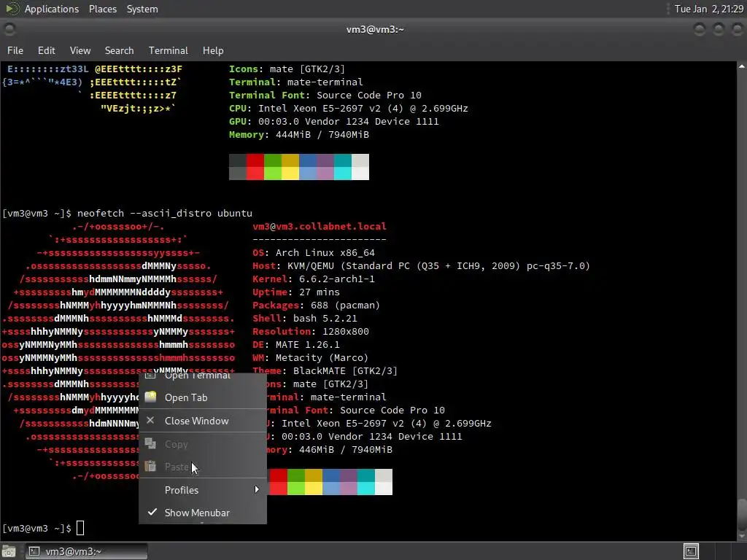
Task: Choose Open Tab in the context menu
Action: point(203,397)
